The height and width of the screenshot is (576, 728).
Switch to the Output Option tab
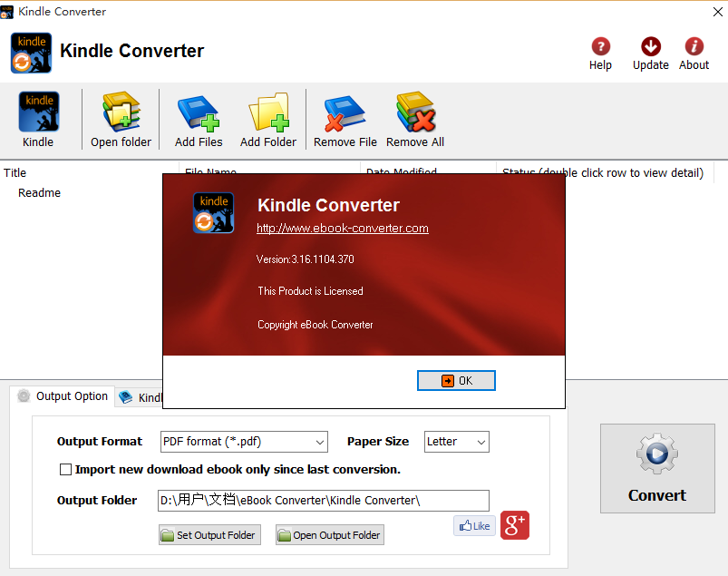coord(62,396)
